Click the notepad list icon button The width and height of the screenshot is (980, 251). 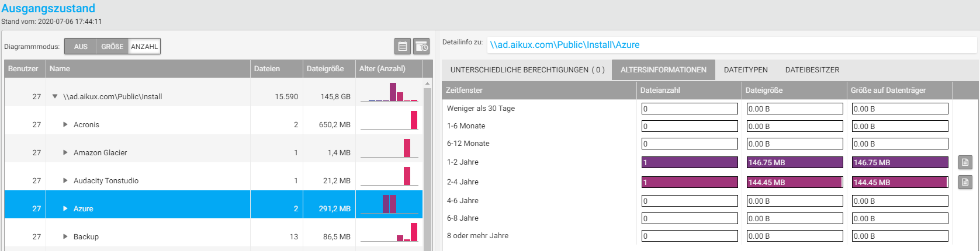[x=403, y=47]
